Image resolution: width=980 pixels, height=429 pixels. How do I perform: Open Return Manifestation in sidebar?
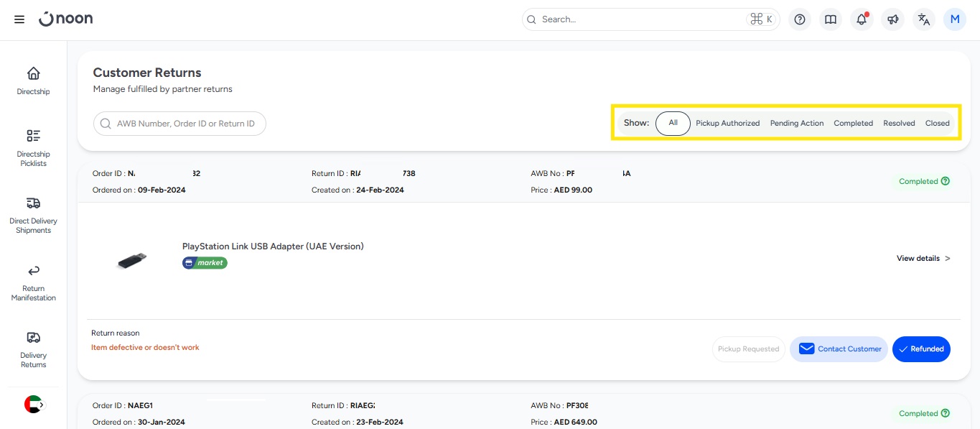[x=33, y=282]
